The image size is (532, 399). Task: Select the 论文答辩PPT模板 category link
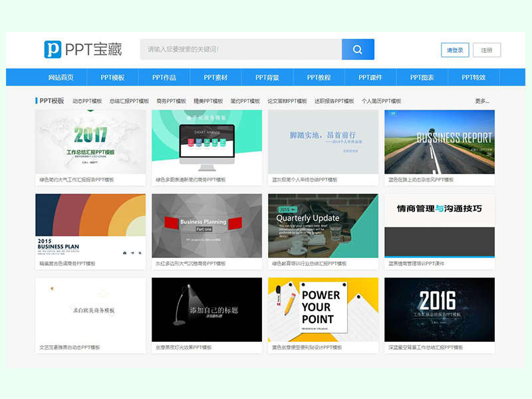click(x=287, y=101)
